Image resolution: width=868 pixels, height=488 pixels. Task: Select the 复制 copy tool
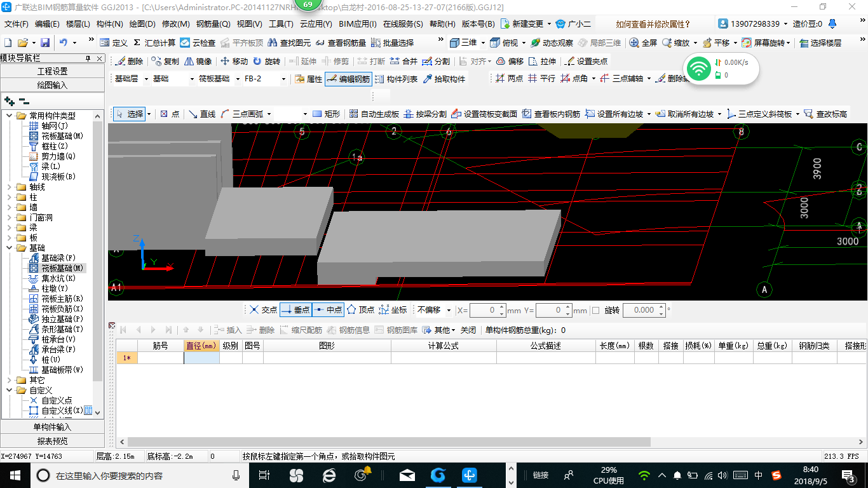(165, 61)
